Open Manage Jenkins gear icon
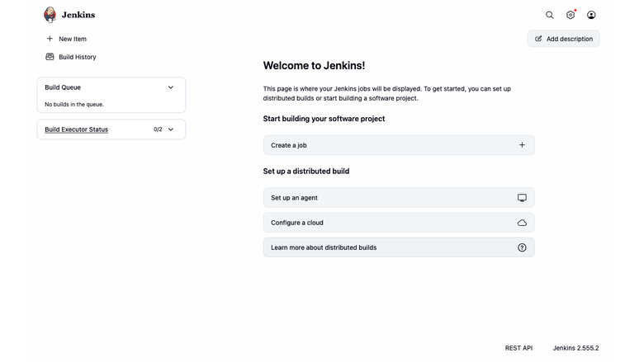 pos(571,15)
